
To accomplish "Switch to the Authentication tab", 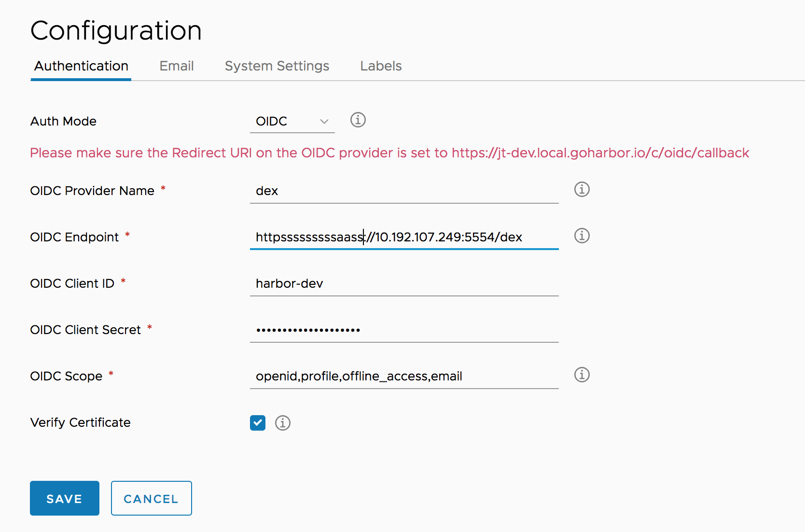I will click(81, 66).
